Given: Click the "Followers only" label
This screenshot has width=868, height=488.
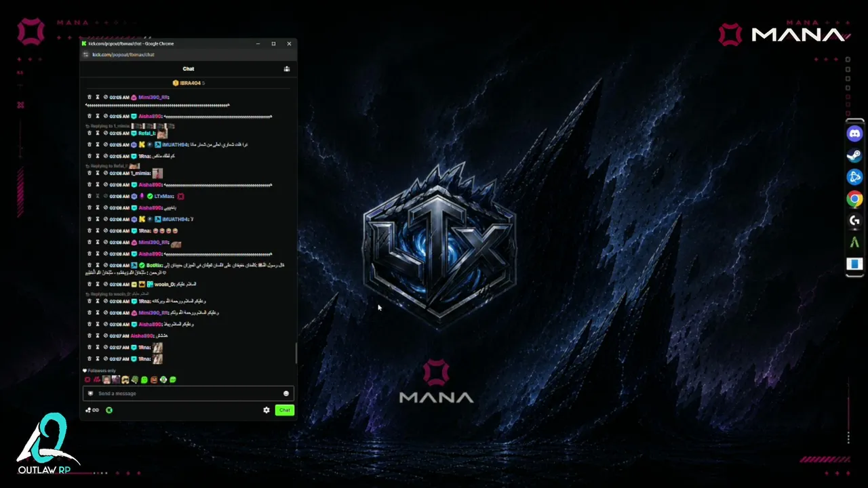Looking at the screenshot, I should point(102,371).
